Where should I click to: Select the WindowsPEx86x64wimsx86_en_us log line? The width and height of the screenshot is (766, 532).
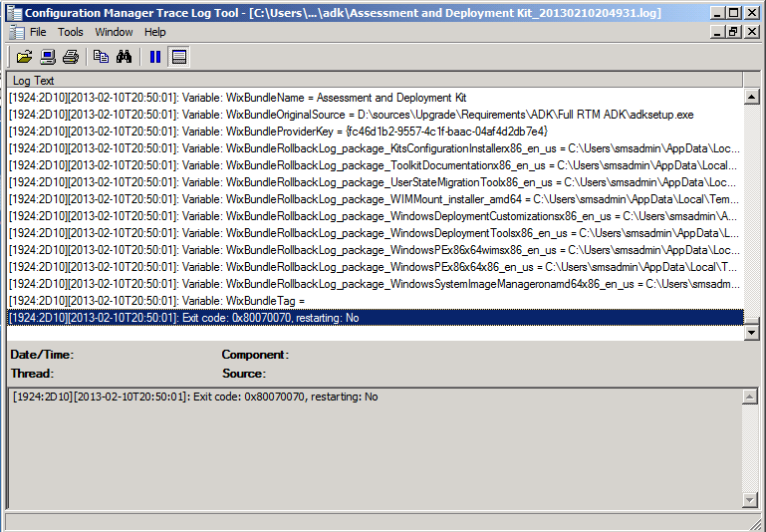coord(376,250)
